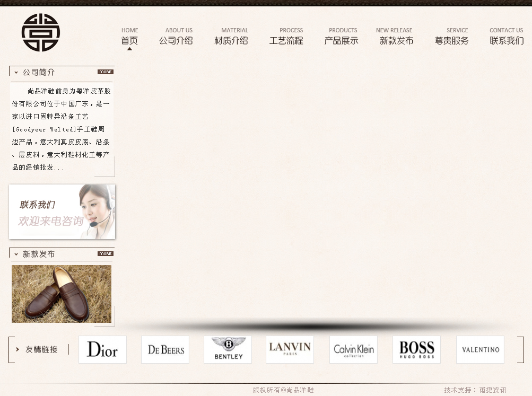Click the arrow beside 新款发布 sidebar heading
Screen dimensions: 532x396
(16, 254)
